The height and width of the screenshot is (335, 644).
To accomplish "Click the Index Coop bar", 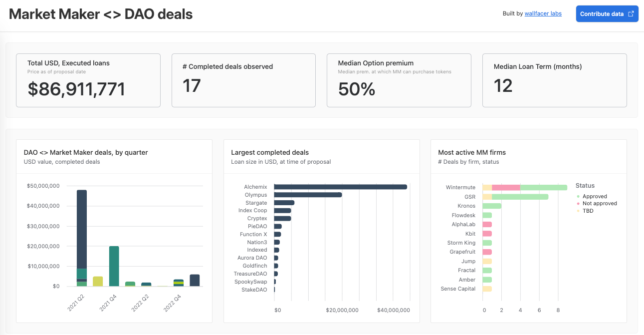I will [x=283, y=211].
